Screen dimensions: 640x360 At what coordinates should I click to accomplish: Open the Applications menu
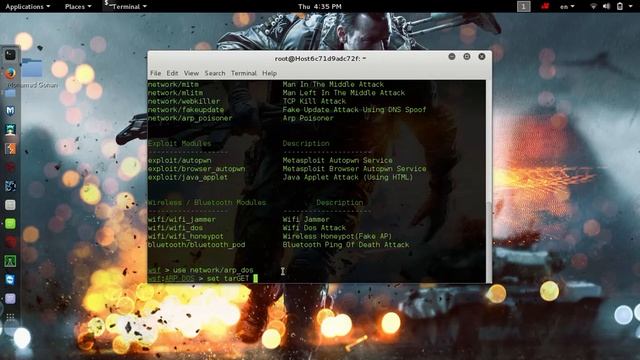27,7
